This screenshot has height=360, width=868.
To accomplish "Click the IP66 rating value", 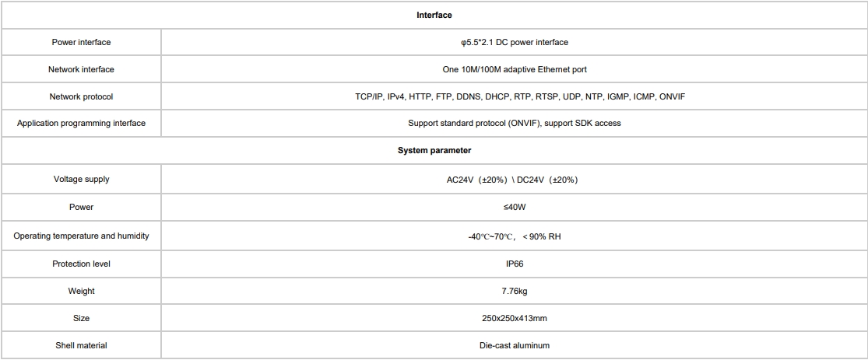I will click(514, 264).
